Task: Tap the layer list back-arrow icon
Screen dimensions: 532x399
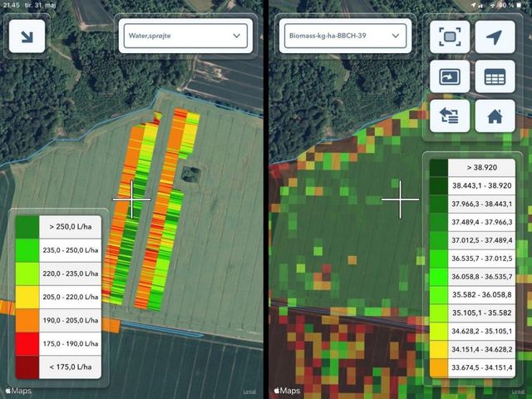Action: [450, 116]
